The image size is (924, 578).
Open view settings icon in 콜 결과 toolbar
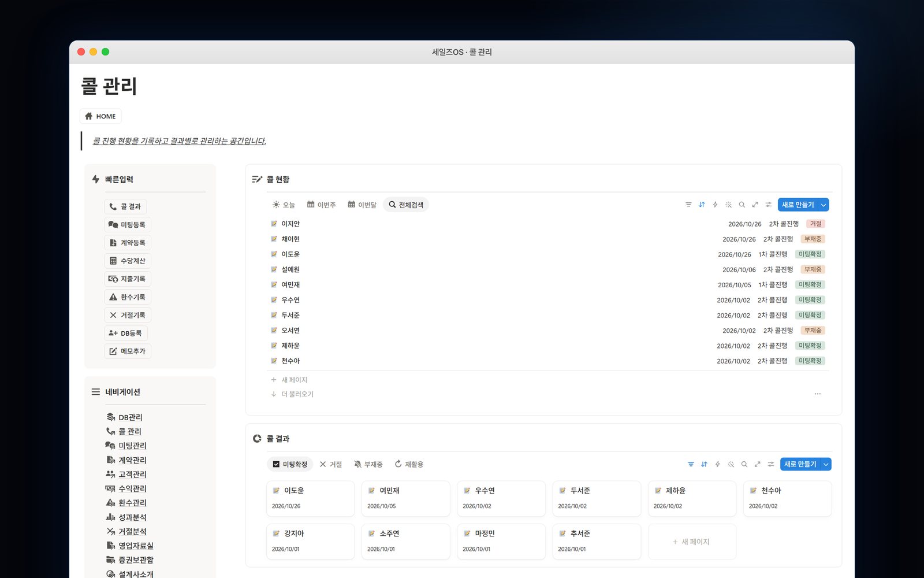point(771,464)
